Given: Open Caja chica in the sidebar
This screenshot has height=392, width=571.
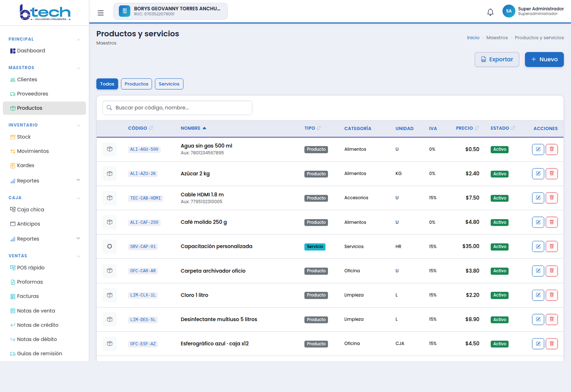Looking at the screenshot, I should [44, 209].
